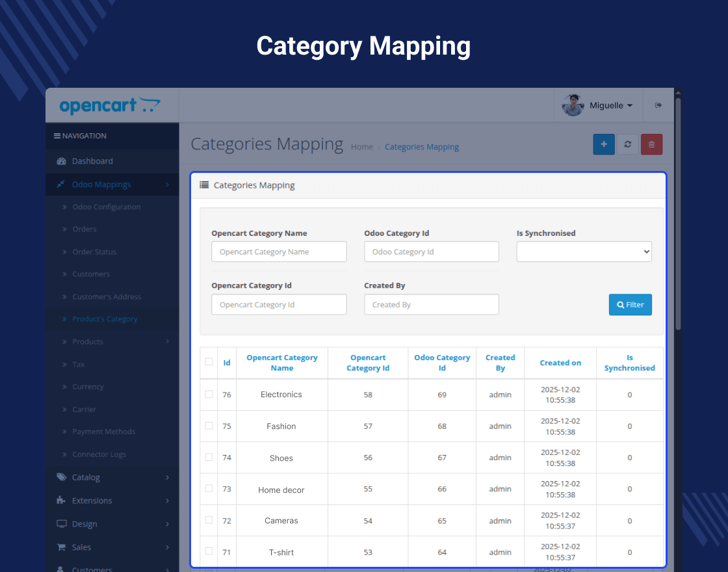Sort by Opencart Category Id column
The width and height of the screenshot is (728, 572).
[x=368, y=363]
